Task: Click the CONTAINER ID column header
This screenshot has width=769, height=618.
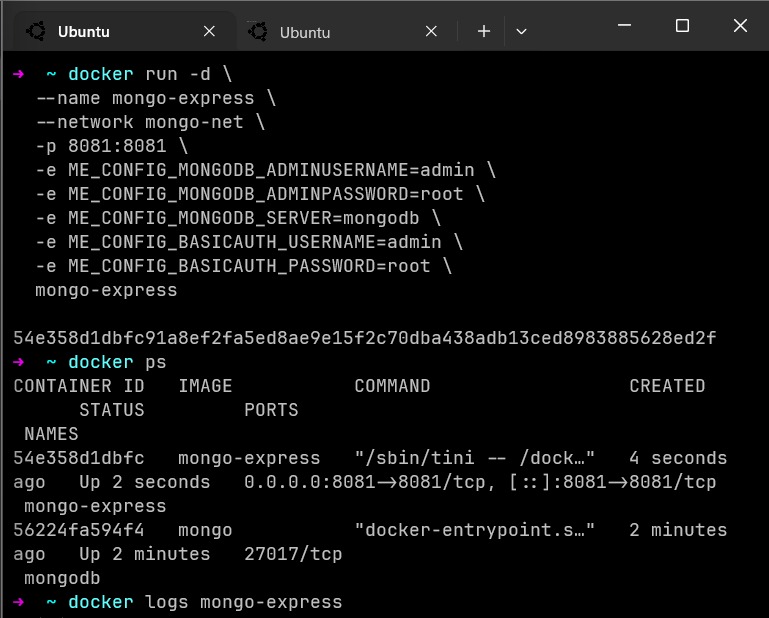Action: click(79, 386)
